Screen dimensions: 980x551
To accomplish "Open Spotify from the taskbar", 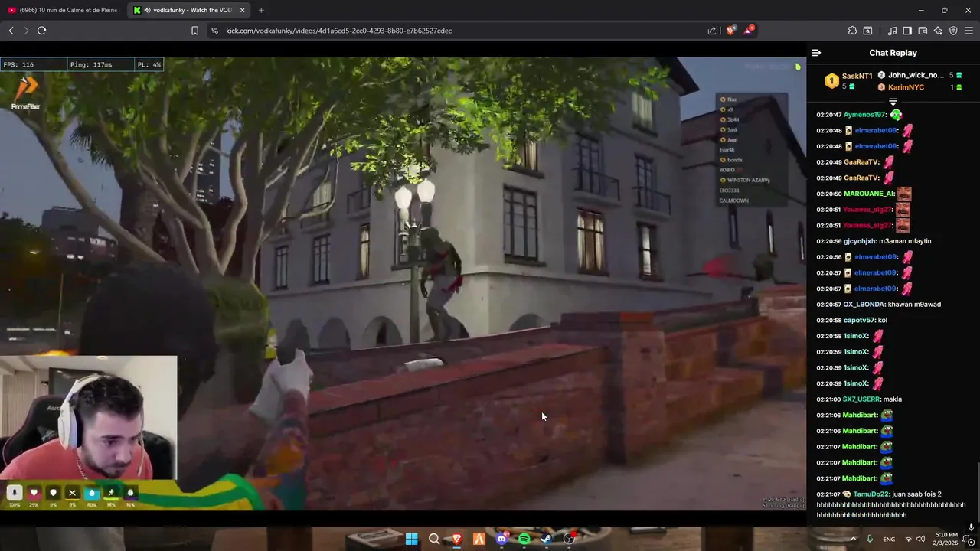I will point(524,539).
